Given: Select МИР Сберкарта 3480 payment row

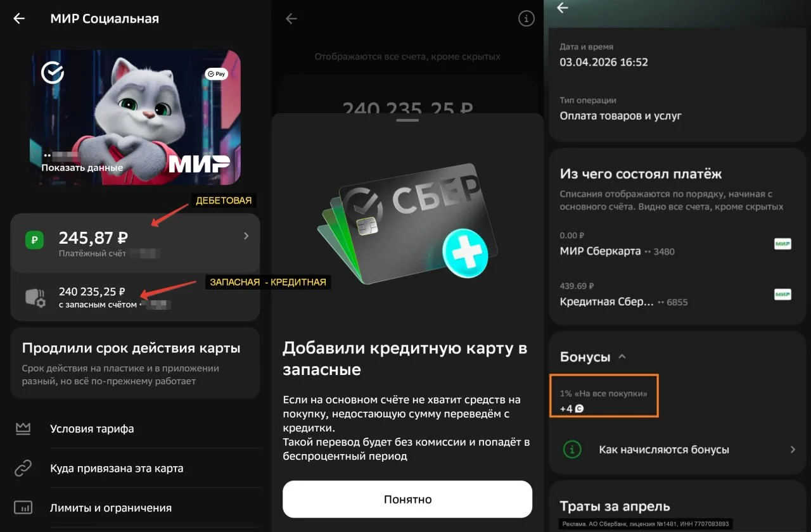Looking at the screenshot, I should (x=675, y=244).
